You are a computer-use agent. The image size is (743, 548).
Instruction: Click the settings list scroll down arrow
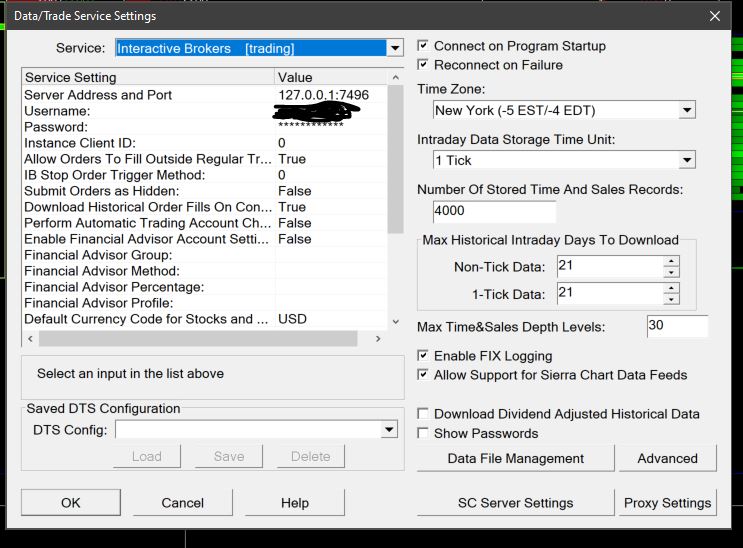pyautogui.click(x=396, y=322)
